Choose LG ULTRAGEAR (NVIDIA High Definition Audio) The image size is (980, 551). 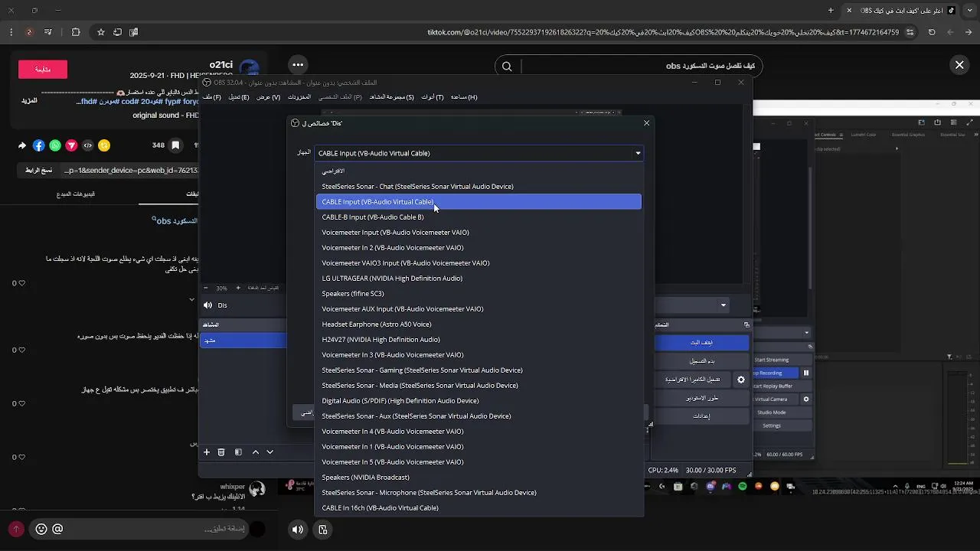pyautogui.click(x=479, y=279)
